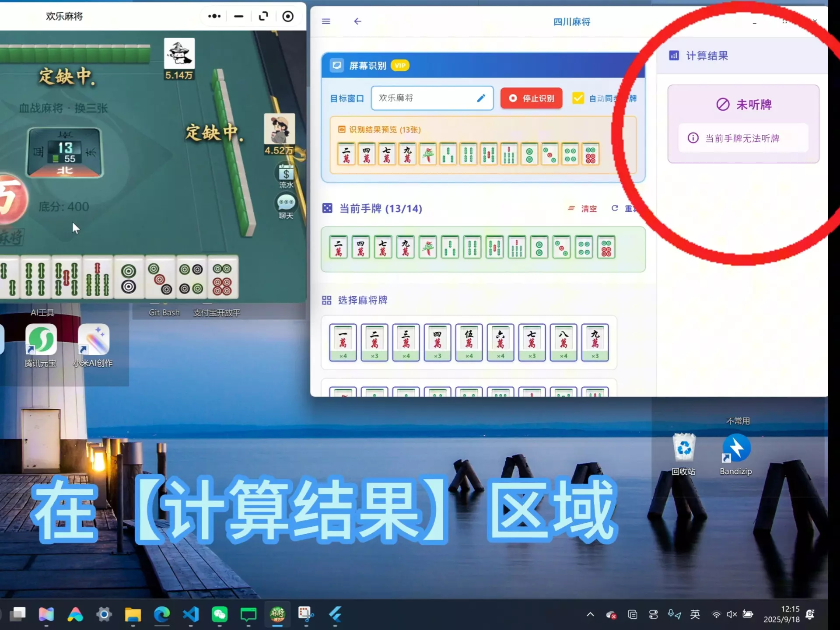Open the 流水 dollar icon in game
This screenshot has width=840, height=630.
coord(286,174)
